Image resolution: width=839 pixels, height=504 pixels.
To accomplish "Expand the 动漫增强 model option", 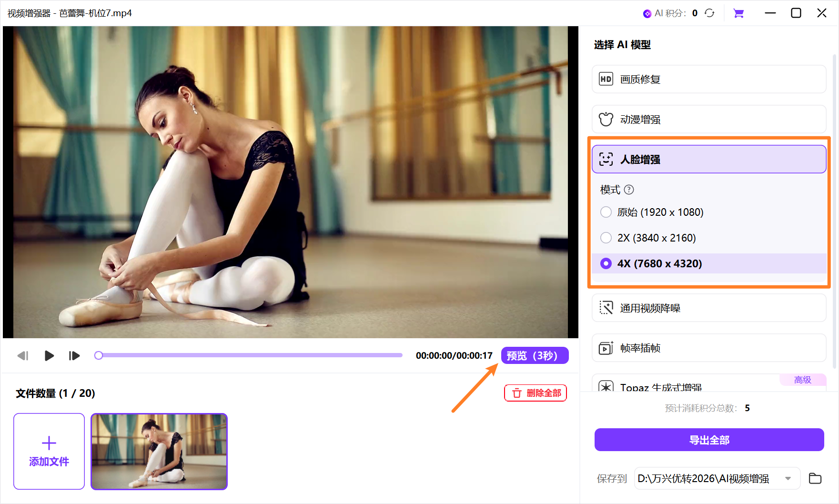I will tap(708, 120).
